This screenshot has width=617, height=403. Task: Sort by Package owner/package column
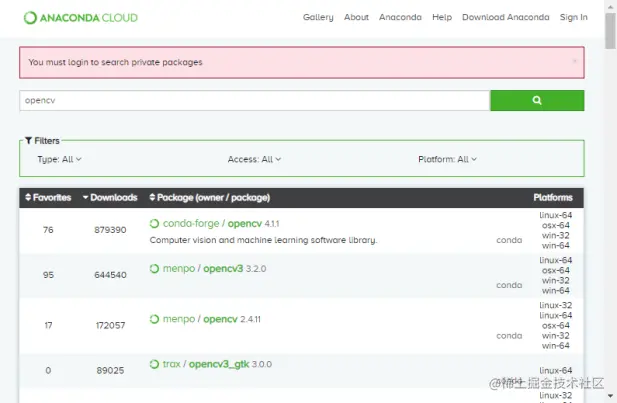coord(210,198)
